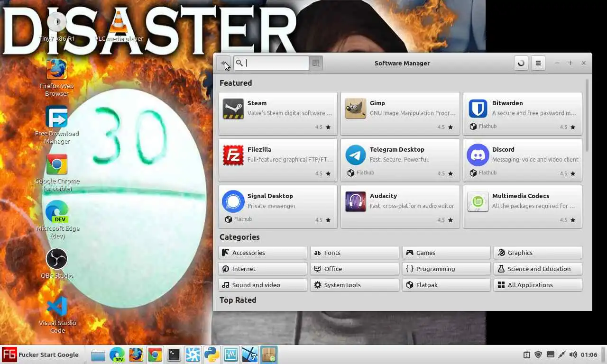
Task: Click the back arrow in Software Manager
Action: pyautogui.click(x=223, y=63)
